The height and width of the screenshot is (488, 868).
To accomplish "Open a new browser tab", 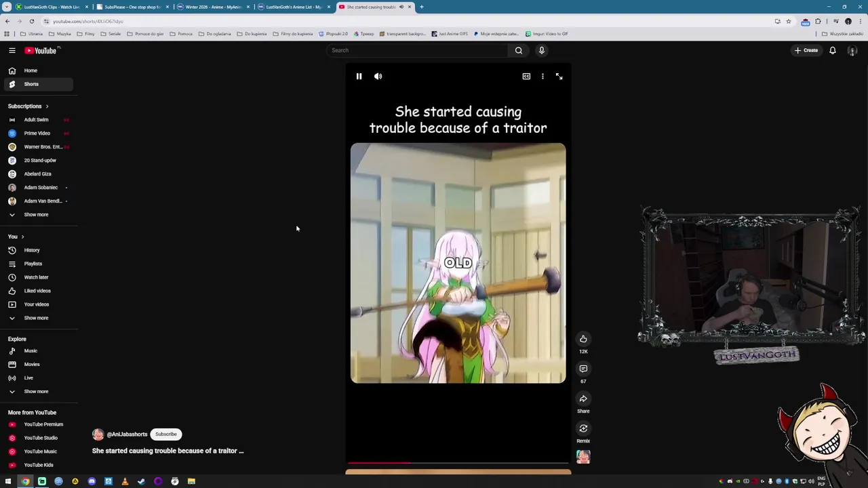I will coord(421,7).
